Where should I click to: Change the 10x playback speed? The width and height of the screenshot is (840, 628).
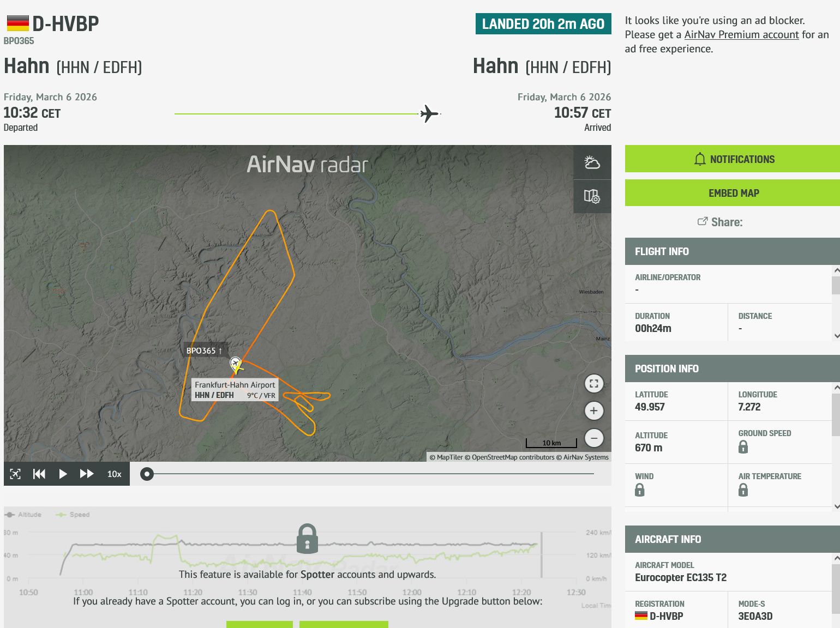click(114, 474)
